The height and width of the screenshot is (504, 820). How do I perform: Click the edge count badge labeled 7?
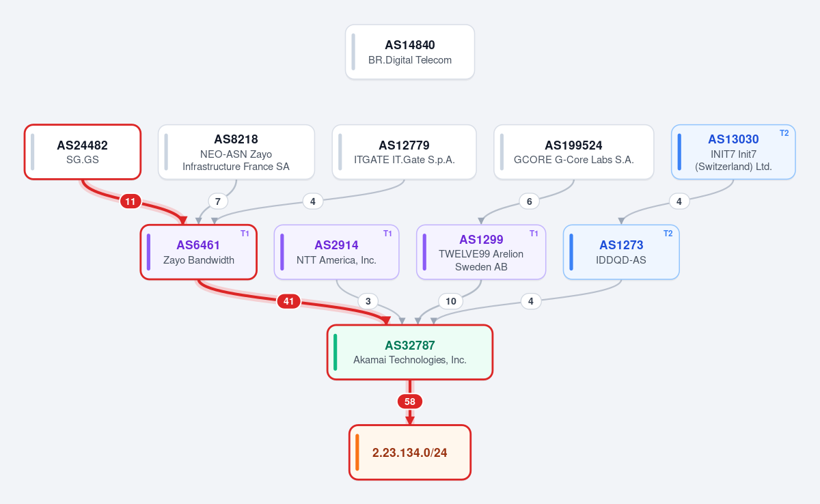click(218, 201)
